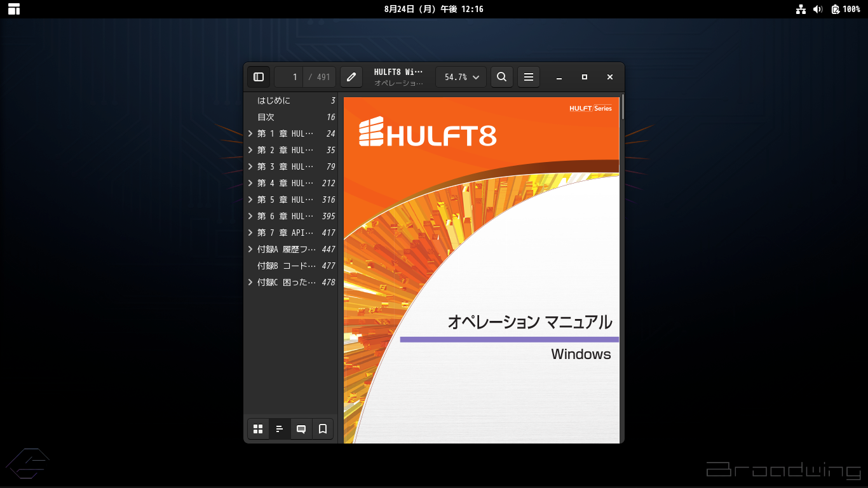Click the current page number field
Image resolution: width=868 pixels, height=488 pixels.
click(289, 77)
